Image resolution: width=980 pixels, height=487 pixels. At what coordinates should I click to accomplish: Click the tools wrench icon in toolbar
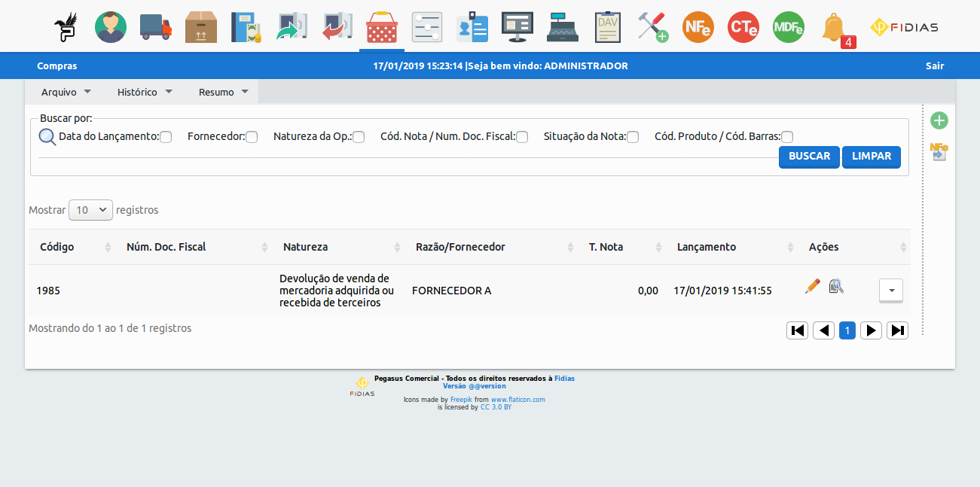point(652,26)
